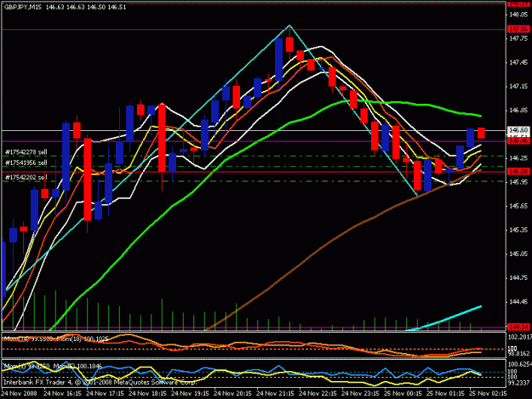Click the red 147.86 price level tag
The image size is (532, 399).
[518, 29]
